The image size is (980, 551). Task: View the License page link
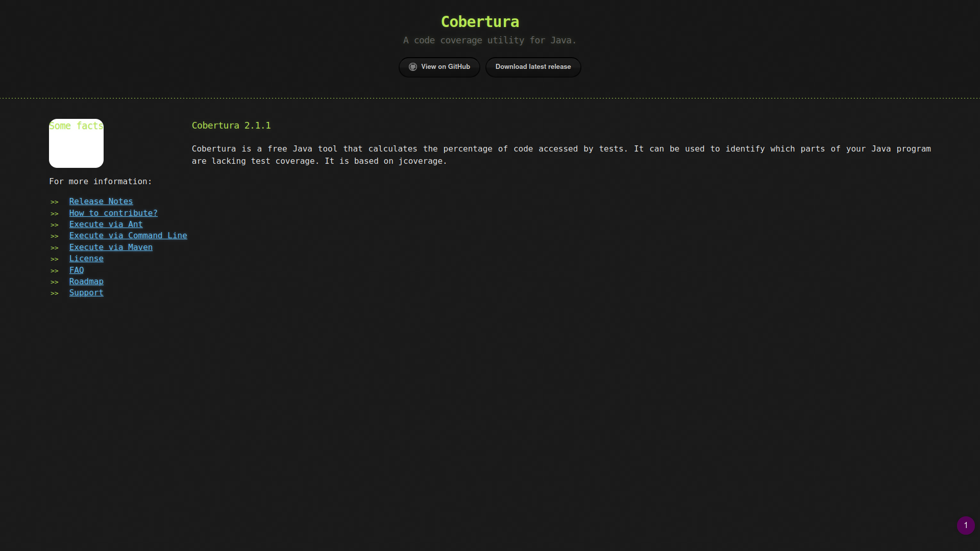86,259
